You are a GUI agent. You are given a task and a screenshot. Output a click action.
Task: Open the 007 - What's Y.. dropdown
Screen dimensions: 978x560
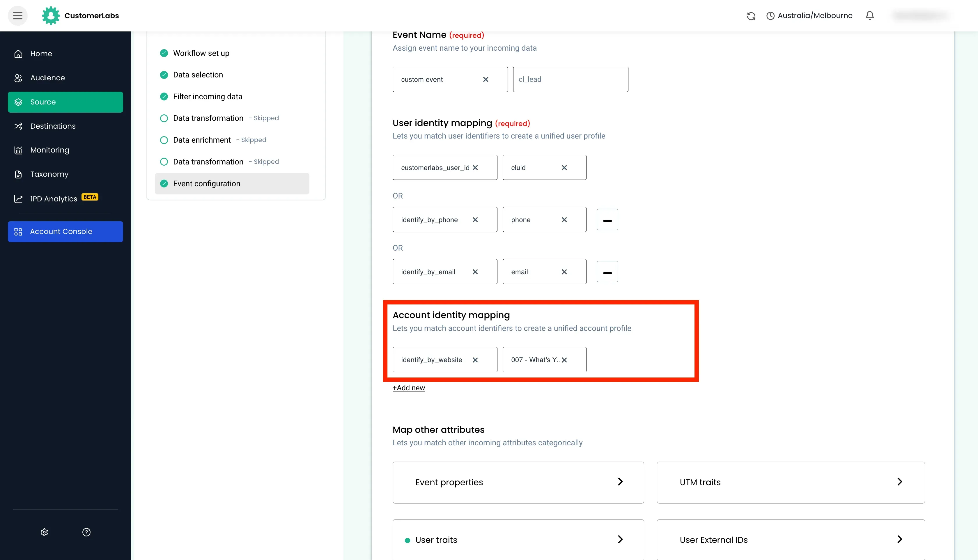point(544,360)
